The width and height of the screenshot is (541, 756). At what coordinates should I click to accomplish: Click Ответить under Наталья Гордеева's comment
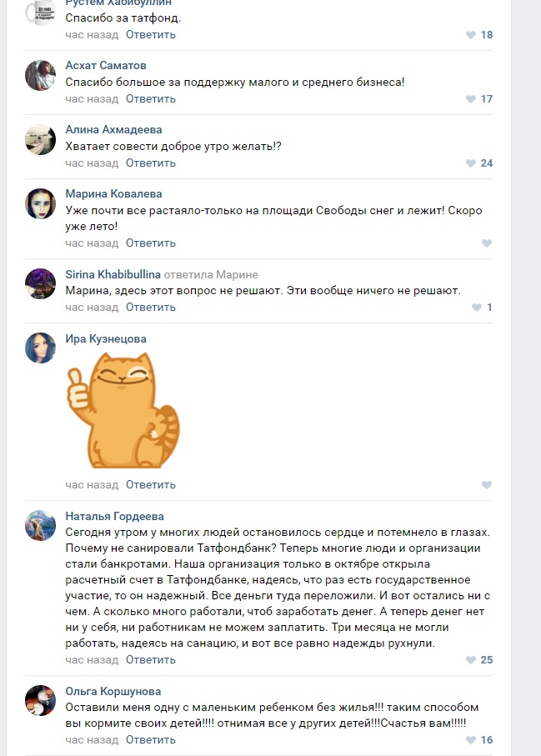click(150, 659)
